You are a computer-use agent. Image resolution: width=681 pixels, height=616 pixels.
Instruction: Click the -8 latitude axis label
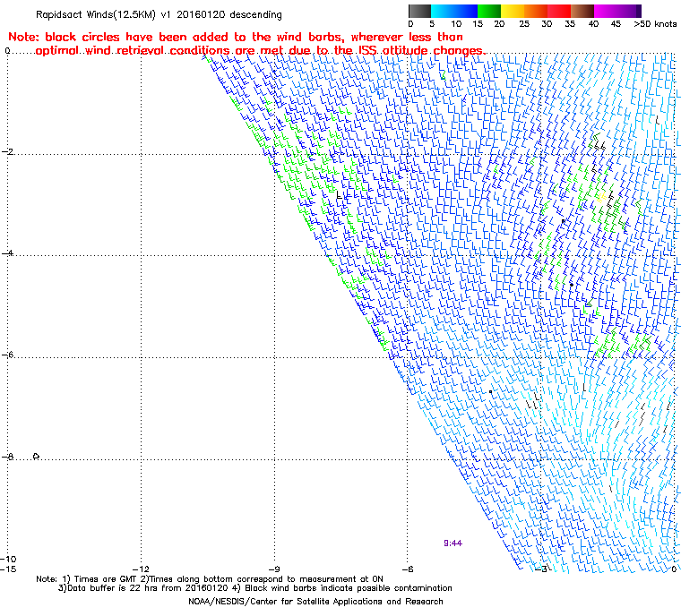click(7, 457)
